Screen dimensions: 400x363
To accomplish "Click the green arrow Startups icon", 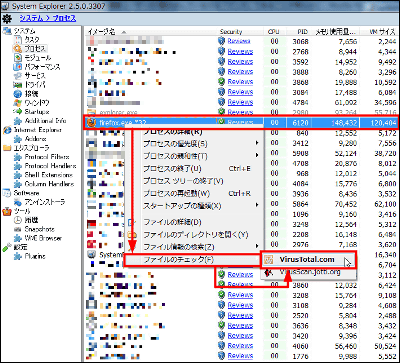I will [x=17, y=112].
